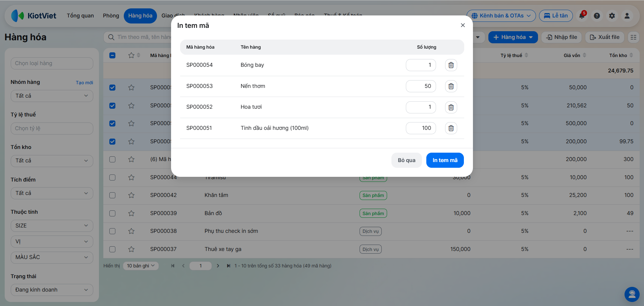The width and height of the screenshot is (644, 306).
Task: Uncheck the first selected product row checkbox
Action: (112, 88)
